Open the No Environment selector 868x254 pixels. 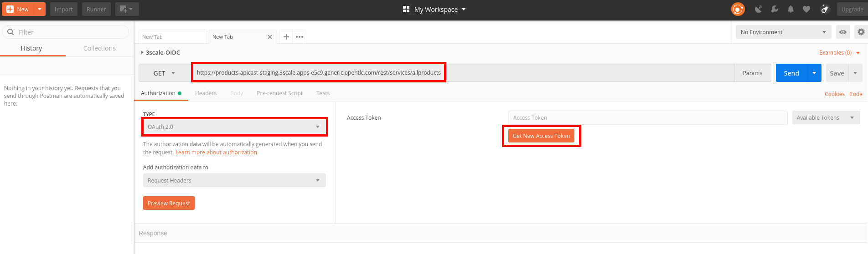point(783,32)
